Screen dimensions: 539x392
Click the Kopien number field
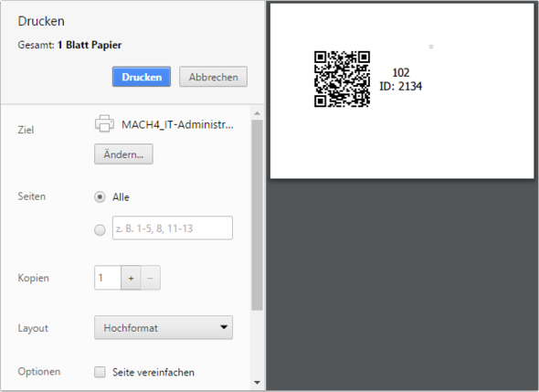tap(108, 278)
